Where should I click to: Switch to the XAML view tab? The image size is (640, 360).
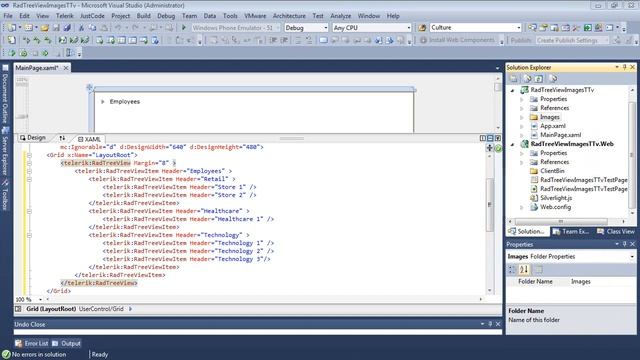click(x=89, y=139)
